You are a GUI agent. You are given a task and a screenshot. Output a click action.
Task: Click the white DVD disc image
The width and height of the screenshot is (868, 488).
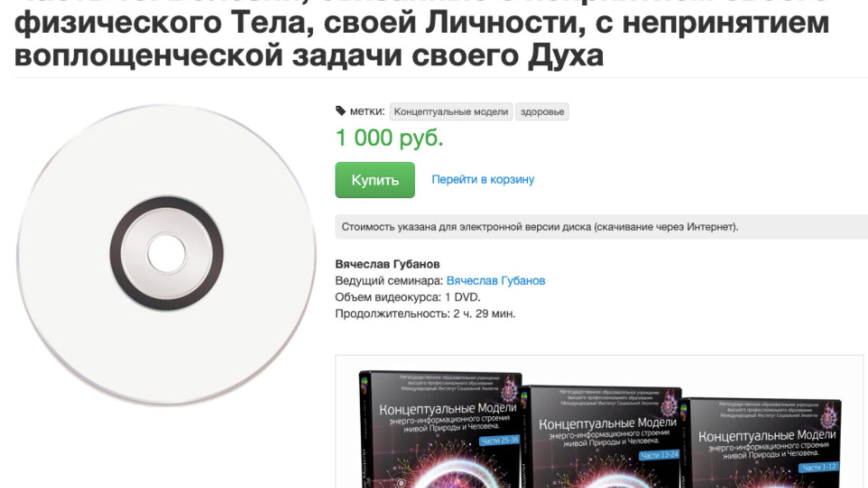pyautogui.click(x=167, y=254)
